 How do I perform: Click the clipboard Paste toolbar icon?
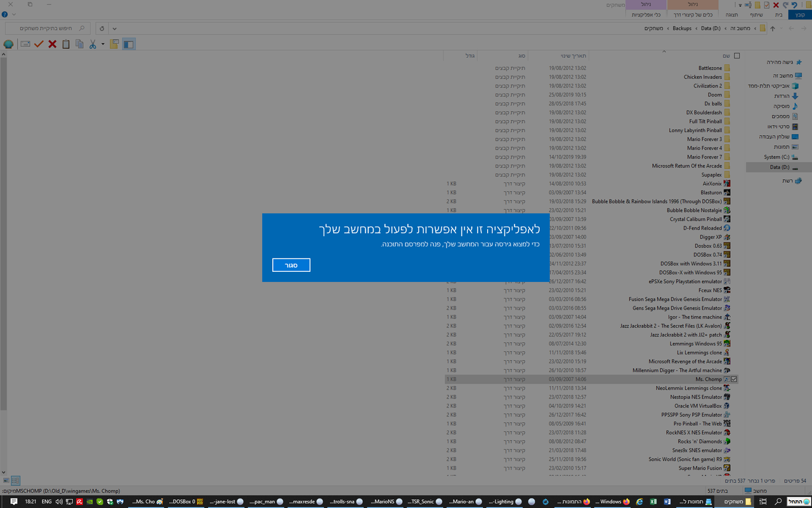pyautogui.click(x=66, y=44)
